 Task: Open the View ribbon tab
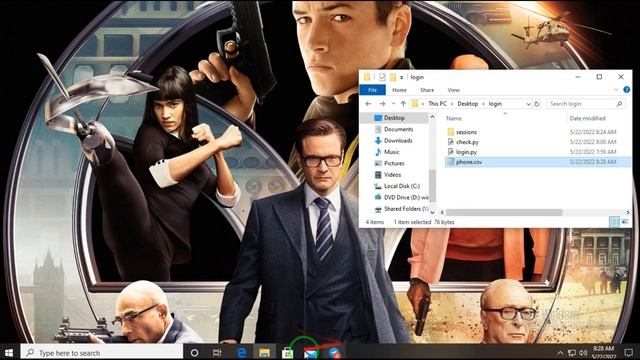pos(453,90)
